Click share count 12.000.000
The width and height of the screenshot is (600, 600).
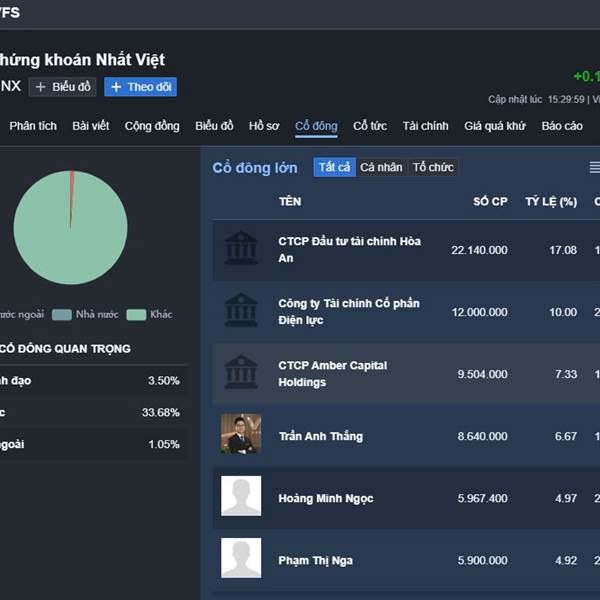coord(479,312)
